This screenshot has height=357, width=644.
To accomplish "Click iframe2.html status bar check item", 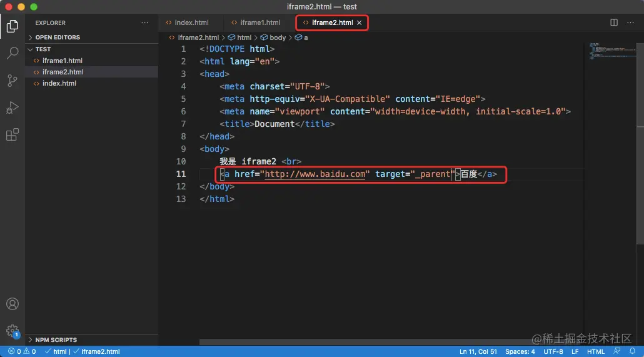I will pyautogui.click(x=96, y=351).
